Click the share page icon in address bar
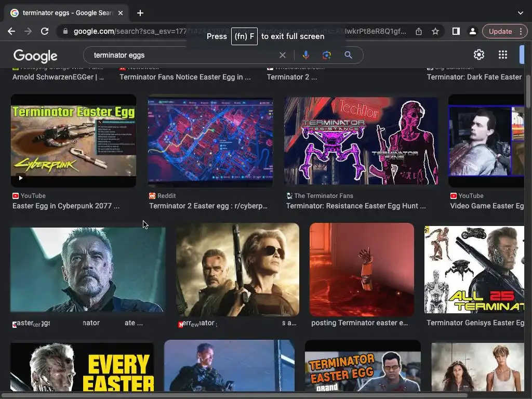The image size is (532, 399). click(x=419, y=31)
